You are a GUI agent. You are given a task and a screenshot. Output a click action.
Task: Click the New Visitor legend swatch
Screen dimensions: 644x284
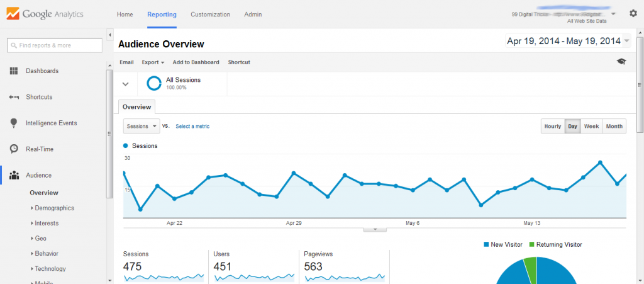[486, 244]
